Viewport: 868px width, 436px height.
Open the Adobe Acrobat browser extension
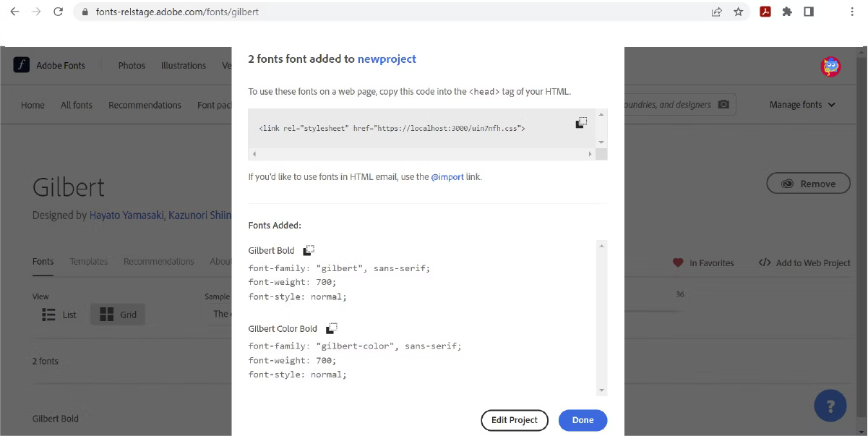(x=766, y=12)
